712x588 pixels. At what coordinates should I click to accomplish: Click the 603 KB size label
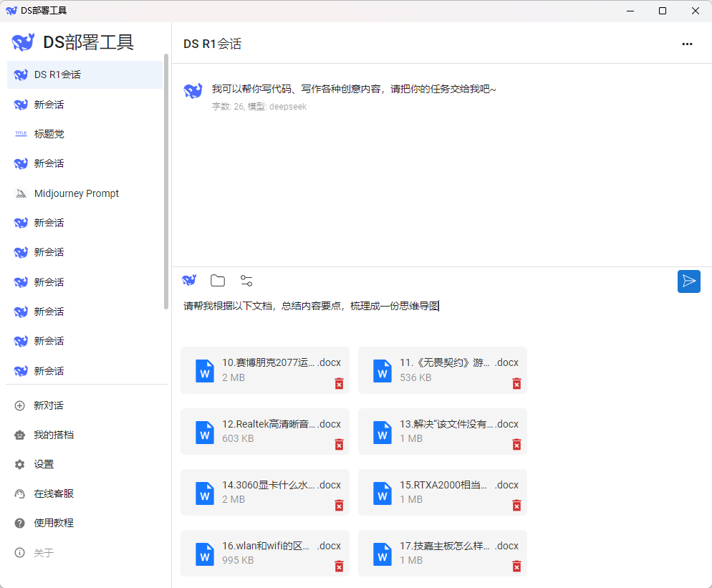(x=238, y=438)
